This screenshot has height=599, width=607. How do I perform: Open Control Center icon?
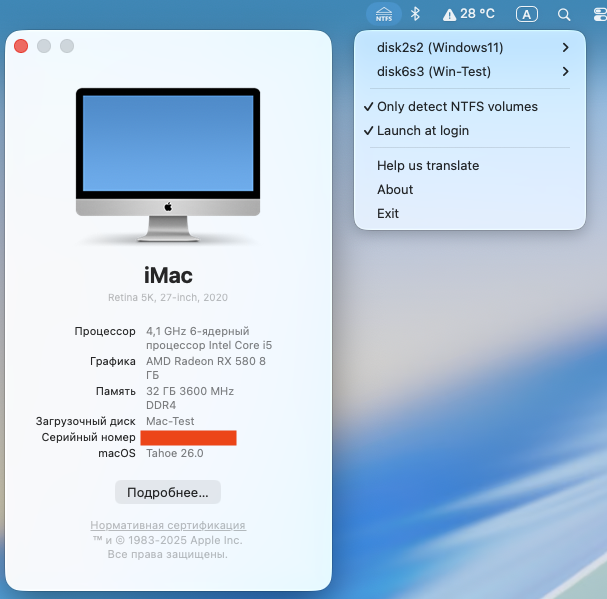point(600,15)
